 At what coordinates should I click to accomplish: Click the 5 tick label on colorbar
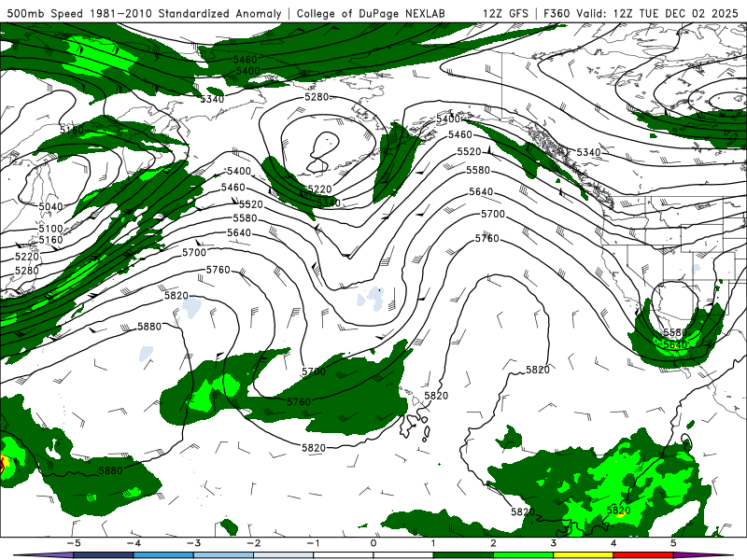pyautogui.click(x=673, y=543)
